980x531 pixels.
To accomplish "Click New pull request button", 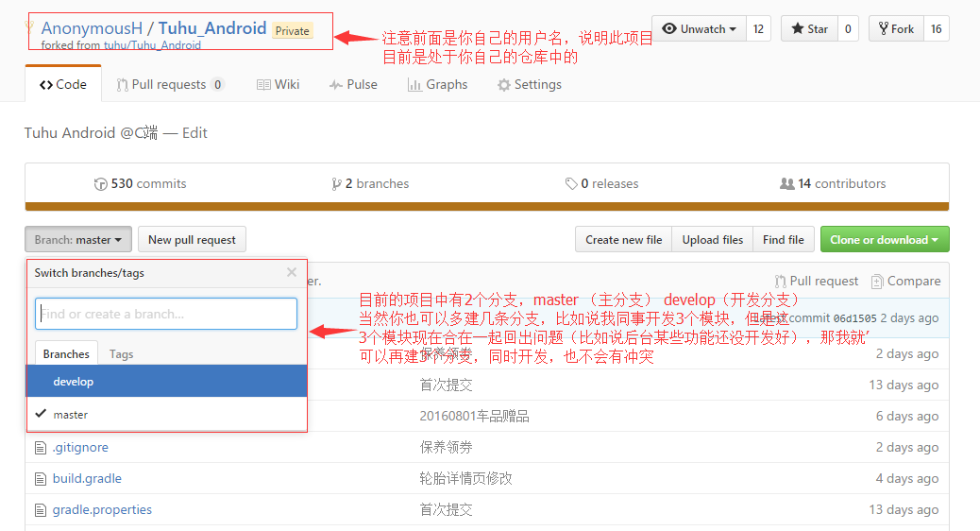I will tap(192, 240).
